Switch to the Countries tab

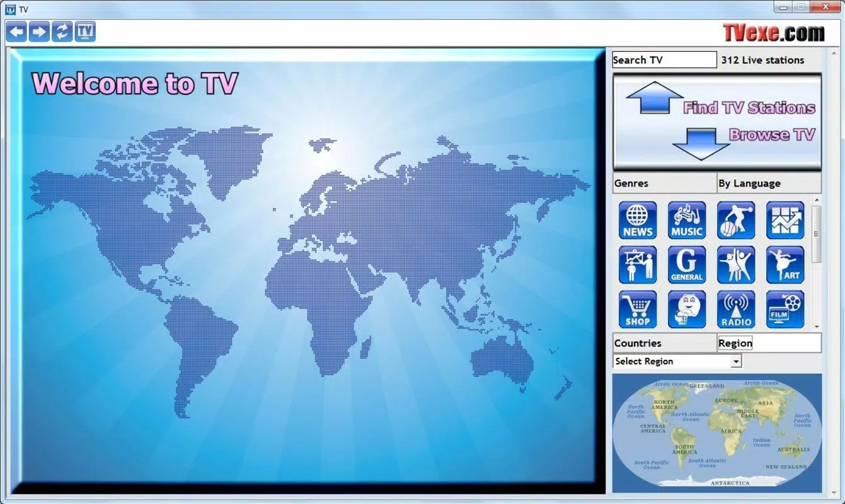click(664, 343)
